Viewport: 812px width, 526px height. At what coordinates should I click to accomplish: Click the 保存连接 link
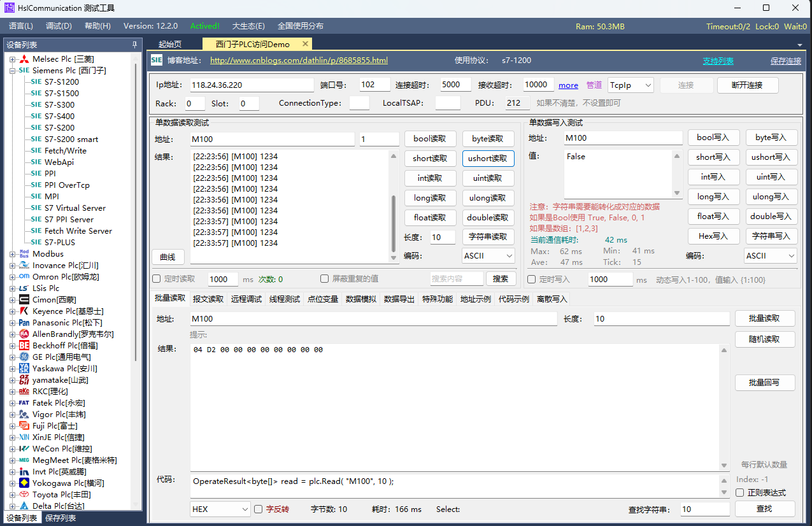(786, 61)
